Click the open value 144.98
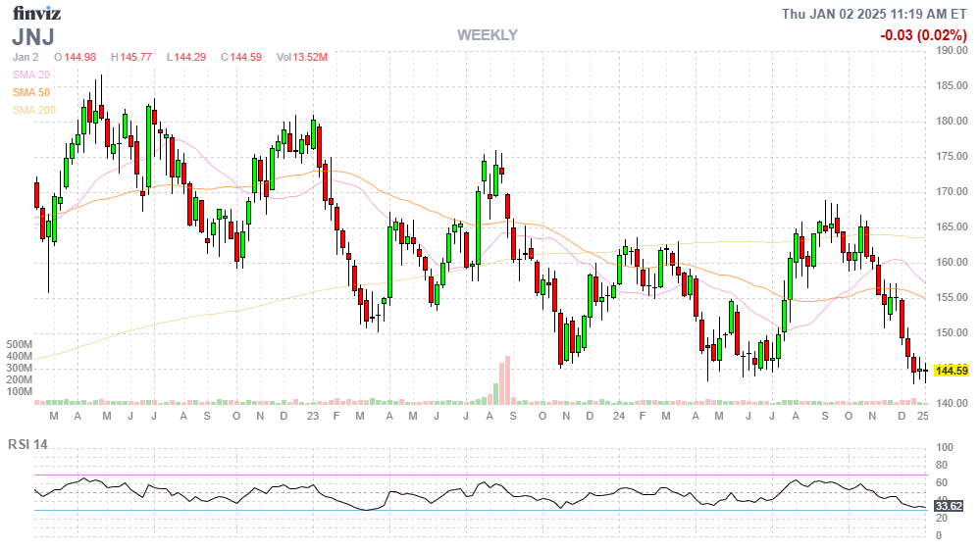 [80, 58]
